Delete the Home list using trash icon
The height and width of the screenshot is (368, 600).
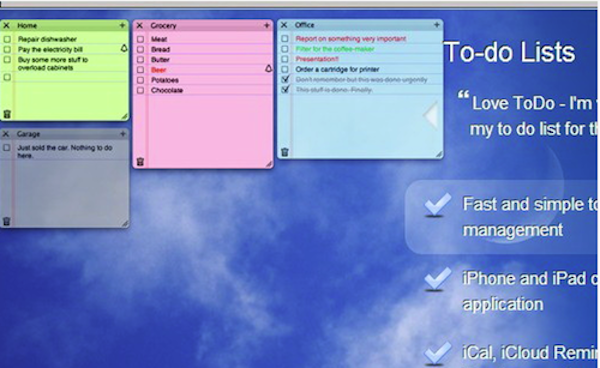point(7,114)
